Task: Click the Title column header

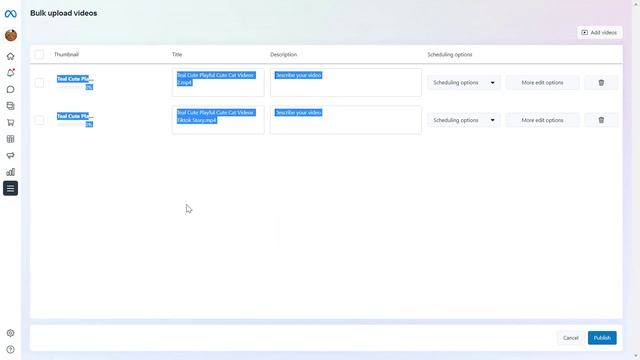Action: (177, 54)
